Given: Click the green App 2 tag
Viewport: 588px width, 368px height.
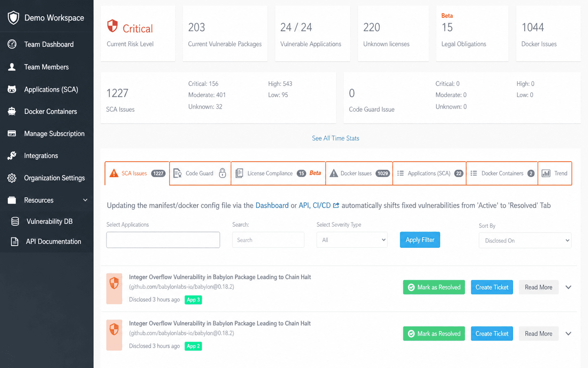Looking at the screenshot, I should tap(193, 346).
